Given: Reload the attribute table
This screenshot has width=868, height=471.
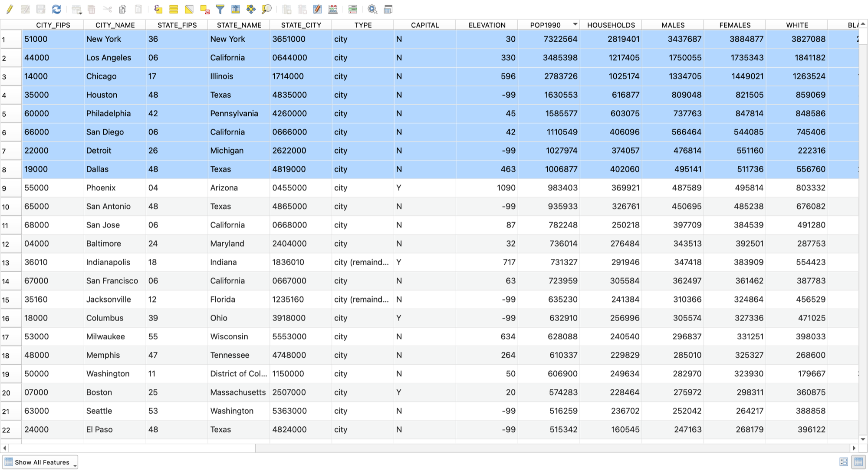Looking at the screenshot, I should pyautogui.click(x=56, y=9).
